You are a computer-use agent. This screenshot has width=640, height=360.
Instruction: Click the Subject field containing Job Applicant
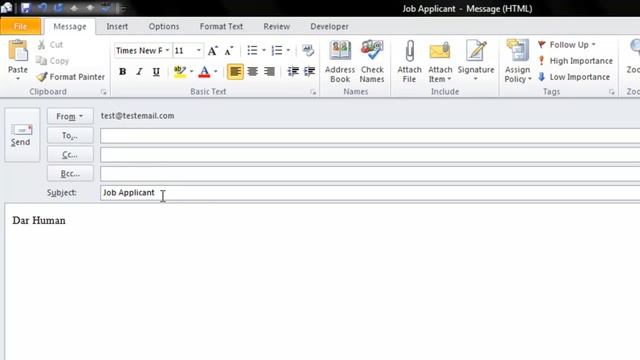(370, 193)
